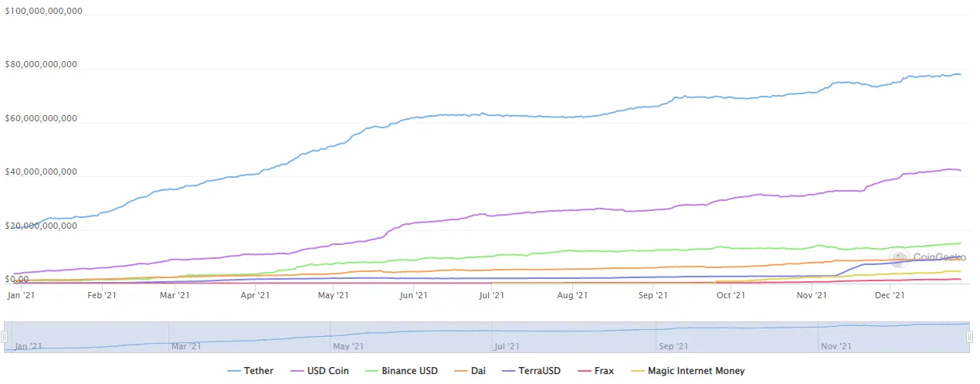Click the Dec '21 axis label
Viewport: 980px width, 384px height.
[x=890, y=294]
